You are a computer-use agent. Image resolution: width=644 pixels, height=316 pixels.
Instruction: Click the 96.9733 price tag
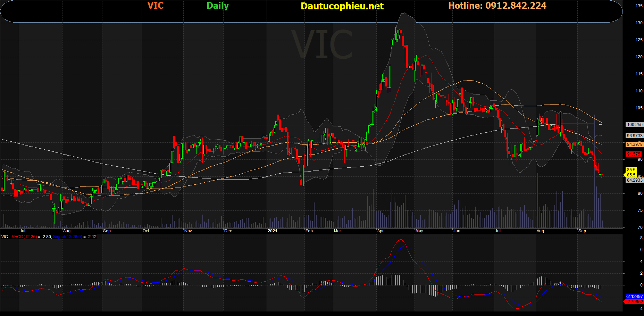coord(634,136)
